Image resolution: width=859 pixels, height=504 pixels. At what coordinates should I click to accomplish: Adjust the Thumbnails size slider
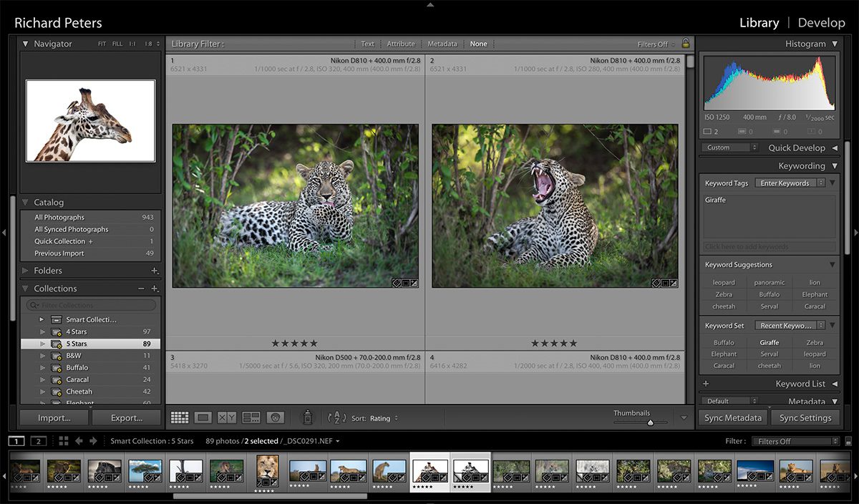tap(650, 422)
